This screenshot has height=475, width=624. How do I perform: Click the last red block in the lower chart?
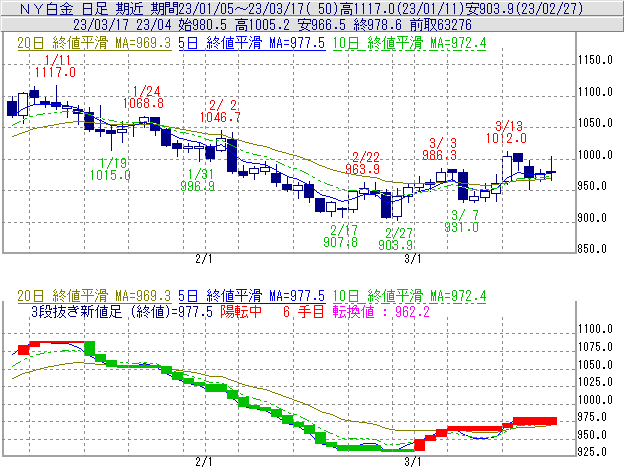534,421
